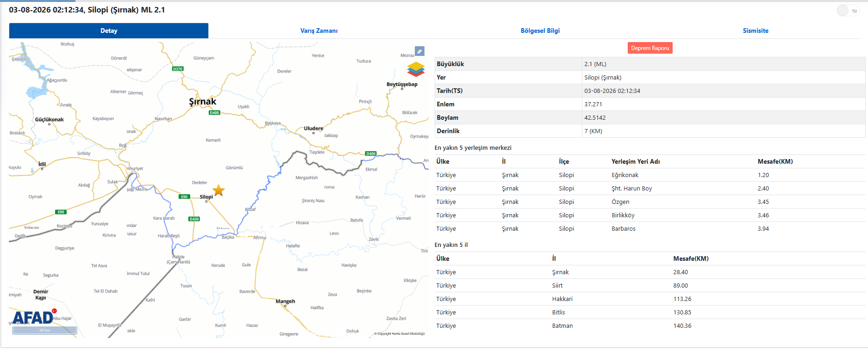Click the Mesafe(KM) header in settlements table
Screen dimensions: 868x350
[775, 161]
